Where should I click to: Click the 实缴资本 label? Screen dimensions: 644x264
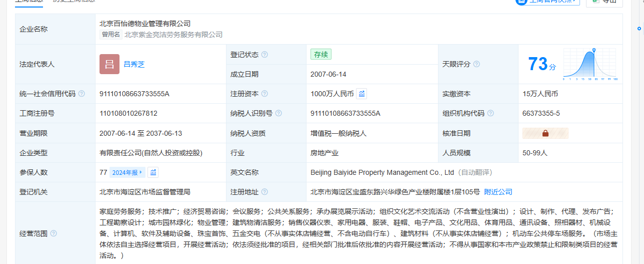point(456,94)
